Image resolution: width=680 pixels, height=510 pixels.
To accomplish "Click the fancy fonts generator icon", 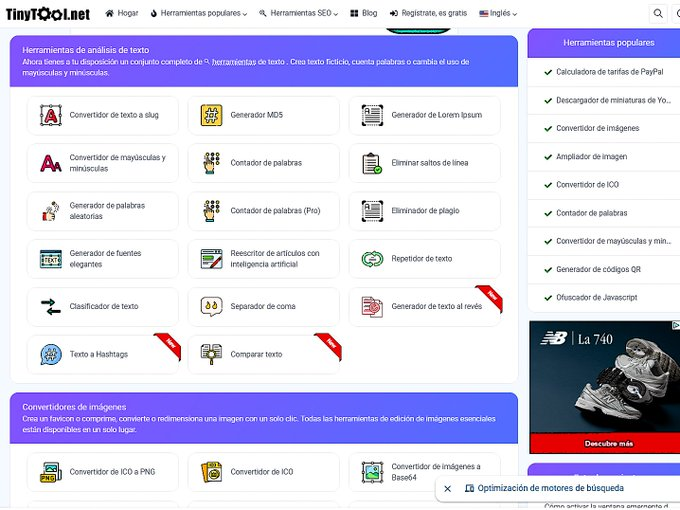I will 51,259.
